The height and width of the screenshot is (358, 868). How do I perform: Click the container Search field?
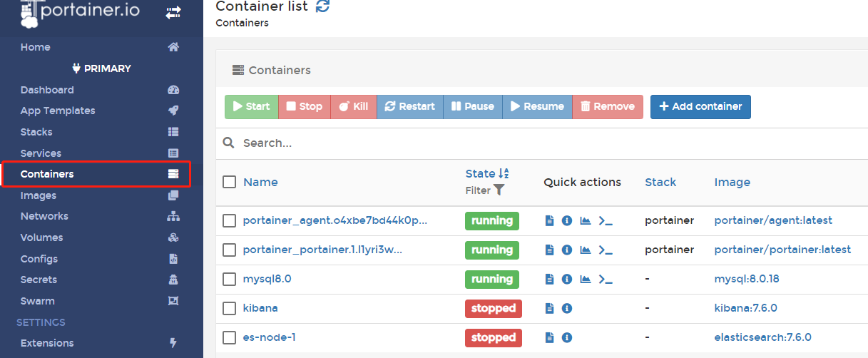(x=499, y=143)
